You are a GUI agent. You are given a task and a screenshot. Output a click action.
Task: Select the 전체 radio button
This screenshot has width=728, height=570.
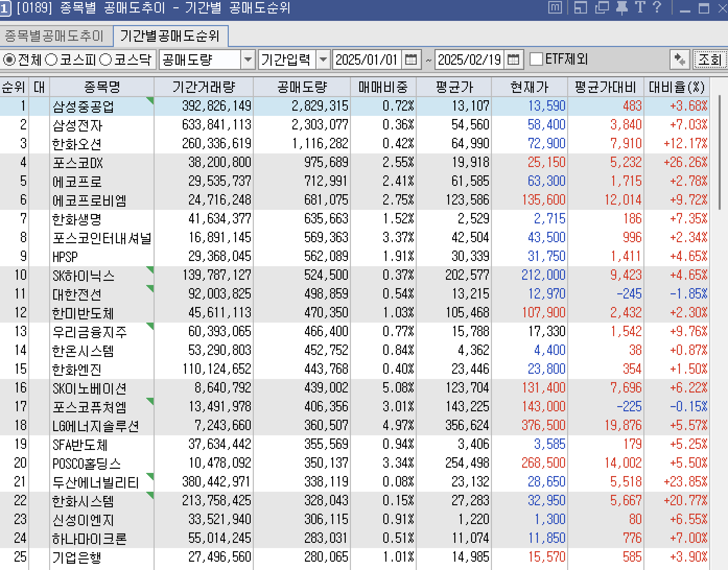(x=9, y=60)
